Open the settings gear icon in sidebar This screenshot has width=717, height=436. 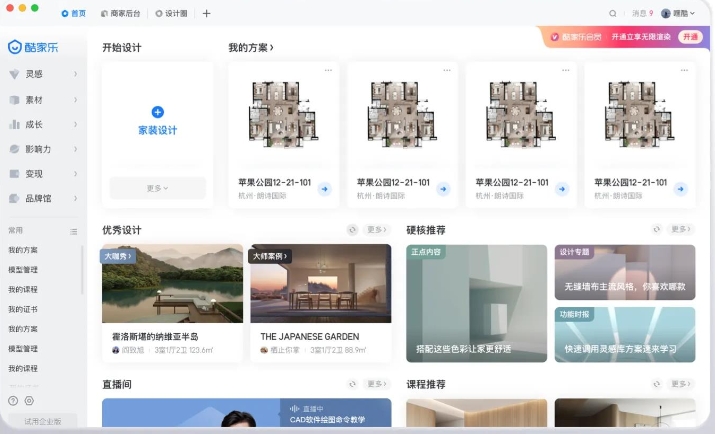(x=29, y=401)
